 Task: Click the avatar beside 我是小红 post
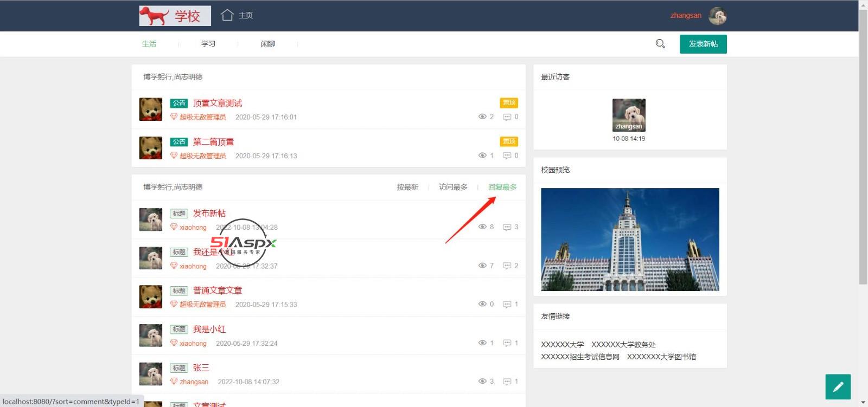(151, 335)
